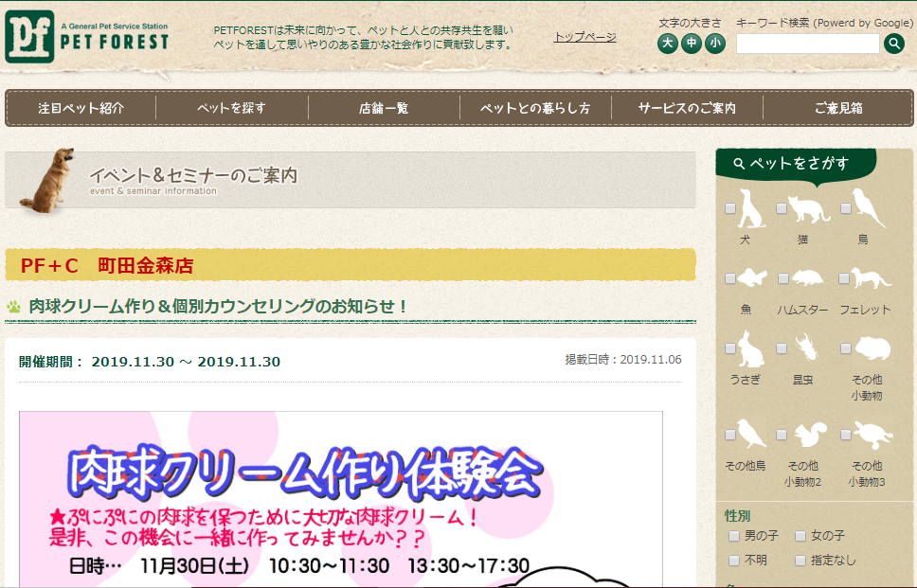Click the bird silhouette icon

click(869, 207)
